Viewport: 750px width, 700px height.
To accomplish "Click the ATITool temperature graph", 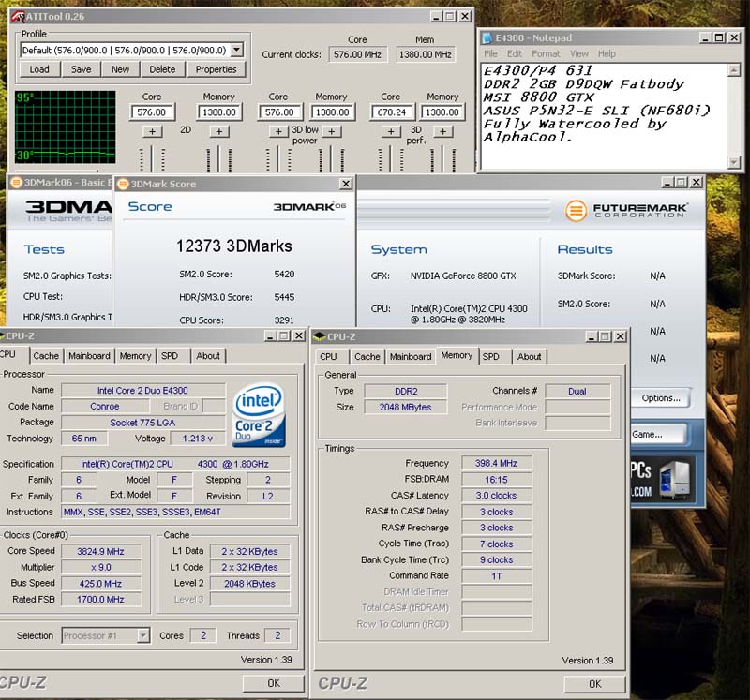I will [65, 127].
